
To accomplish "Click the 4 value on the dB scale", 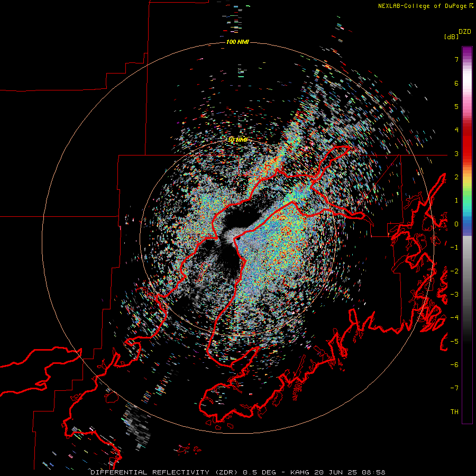I will [x=456, y=130].
